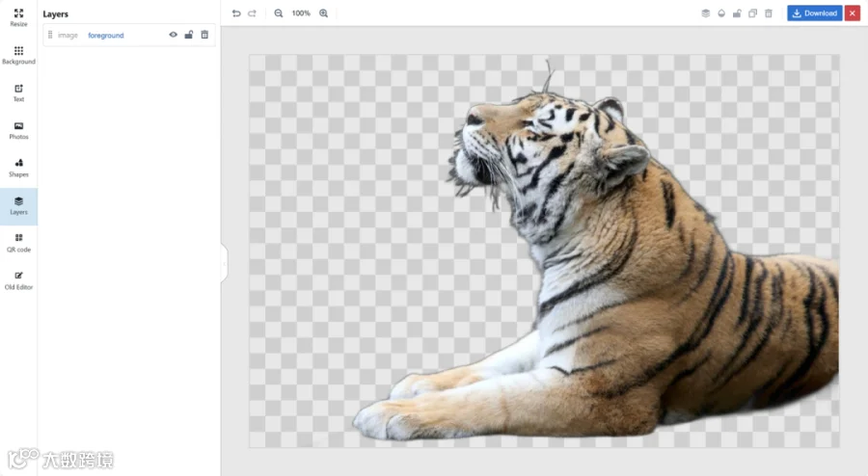868x476 pixels.
Task: Undo the last action
Action: 236,13
